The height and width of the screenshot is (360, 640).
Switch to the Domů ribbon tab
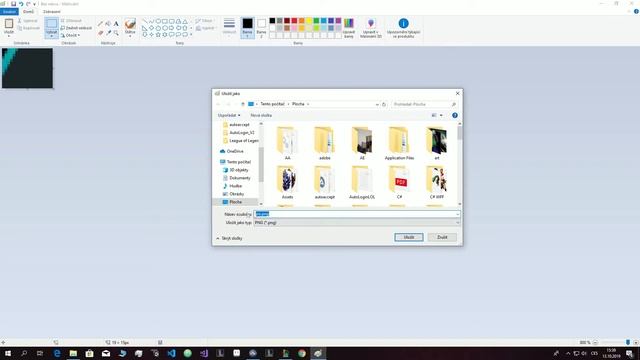[x=28, y=11]
